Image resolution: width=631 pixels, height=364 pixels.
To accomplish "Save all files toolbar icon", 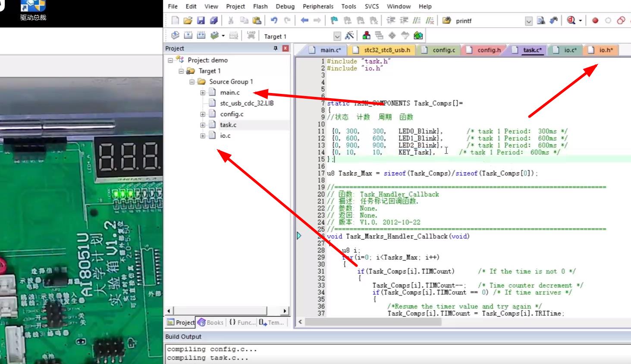I will 213,21.
